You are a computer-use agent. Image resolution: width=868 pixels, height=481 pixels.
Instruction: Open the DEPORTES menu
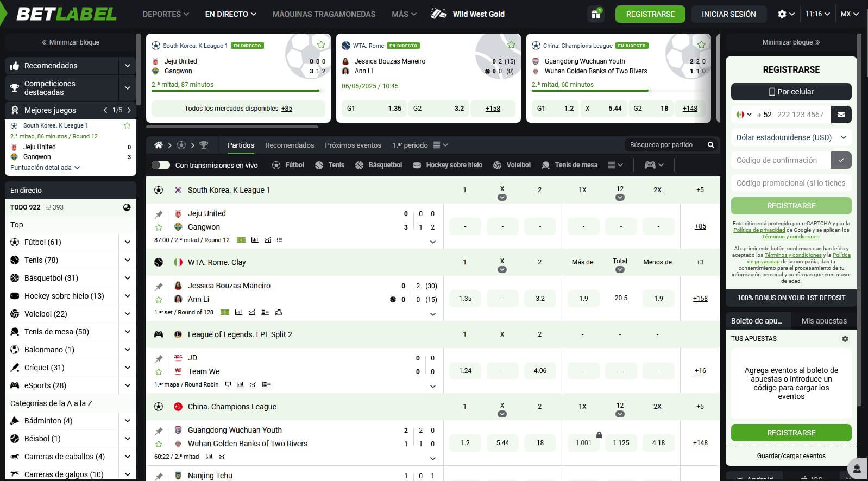click(166, 14)
